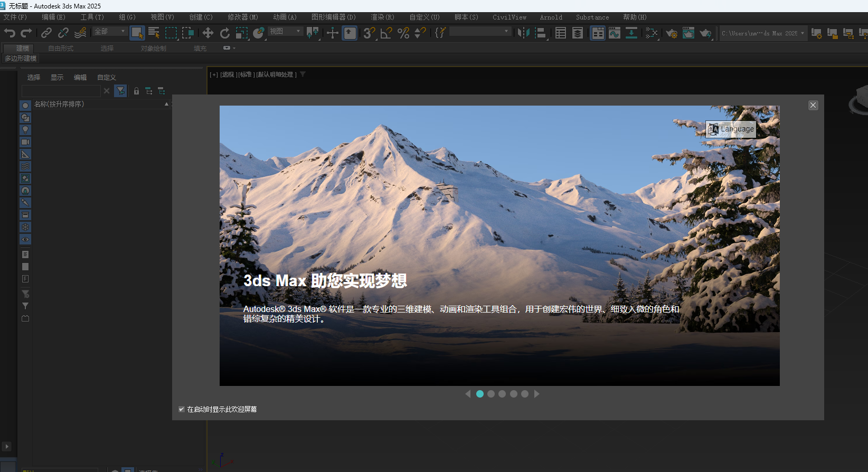868x472 pixels.
Task: Go to previous welcome slide arrow
Action: coord(468,394)
